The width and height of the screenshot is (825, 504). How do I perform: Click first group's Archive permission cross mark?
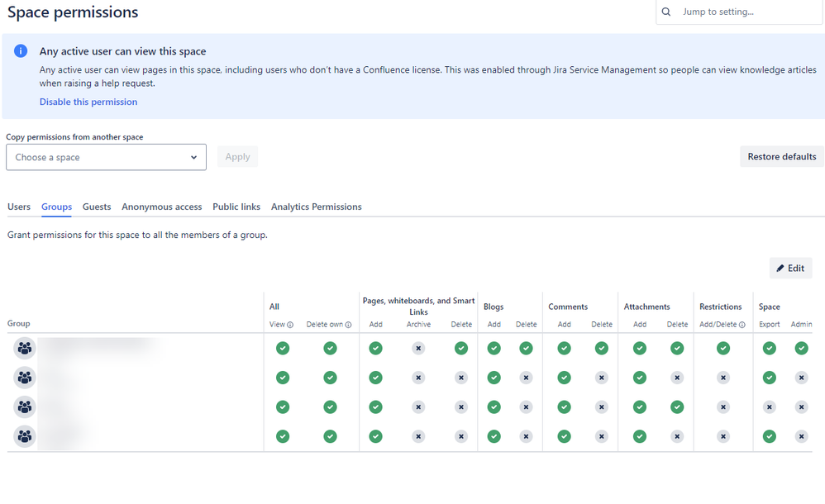(x=418, y=349)
